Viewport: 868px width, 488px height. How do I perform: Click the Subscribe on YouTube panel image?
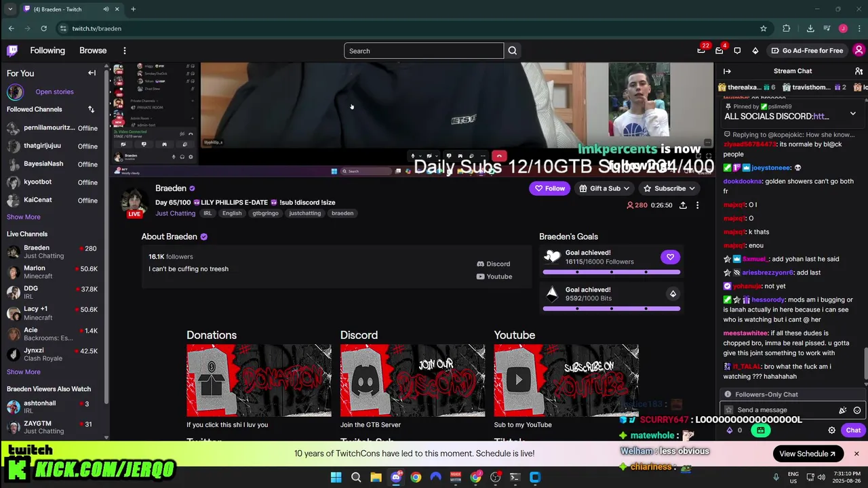point(566,380)
